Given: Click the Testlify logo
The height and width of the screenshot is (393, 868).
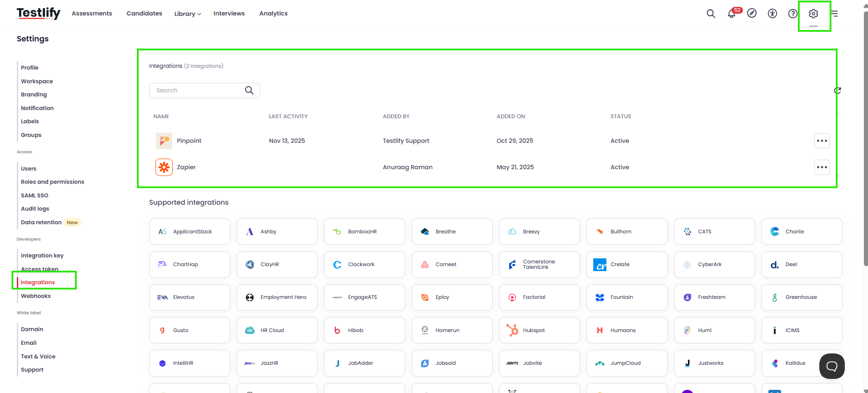Looking at the screenshot, I should (39, 13).
